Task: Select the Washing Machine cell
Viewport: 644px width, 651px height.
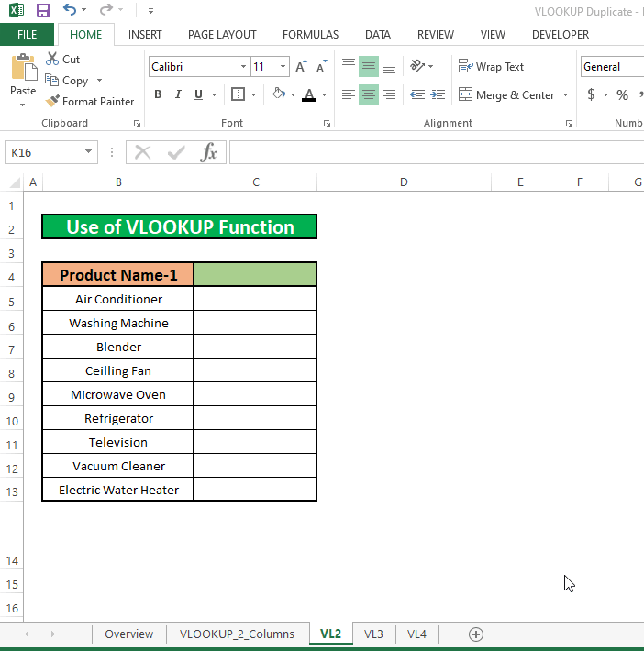Action: pos(118,323)
